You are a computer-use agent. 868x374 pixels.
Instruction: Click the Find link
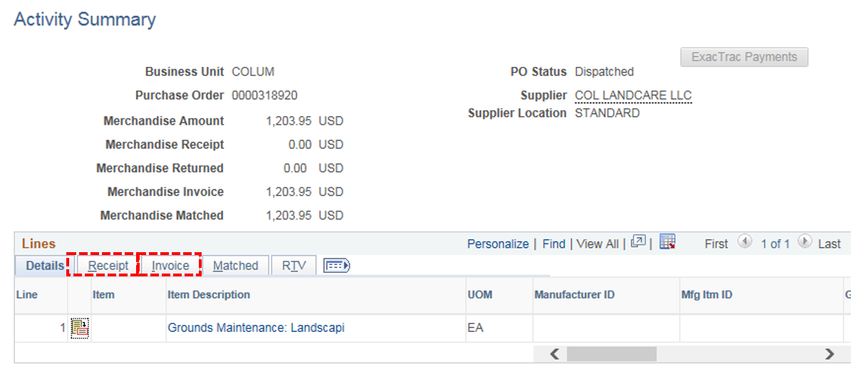point(554,244)
